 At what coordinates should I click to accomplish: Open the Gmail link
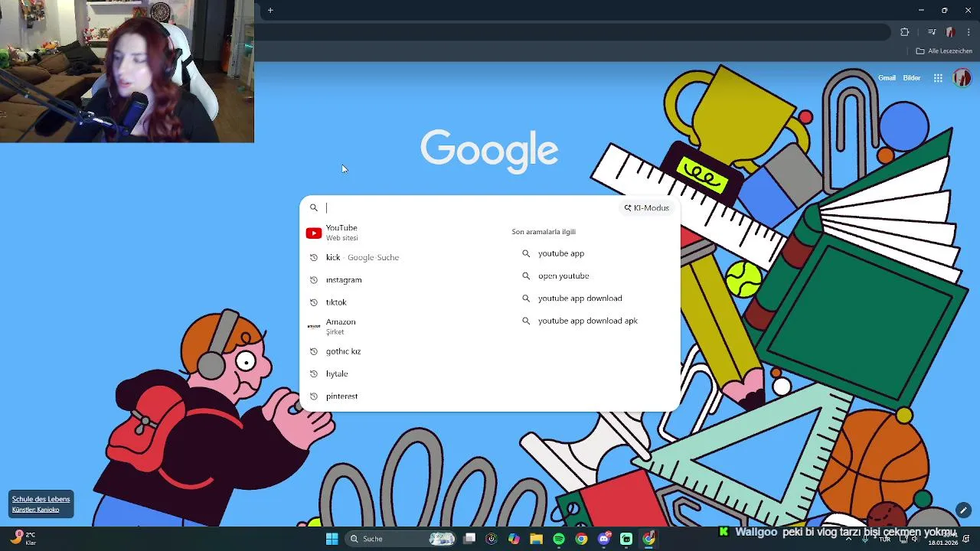pyautogui.click(x=887, y=78)
